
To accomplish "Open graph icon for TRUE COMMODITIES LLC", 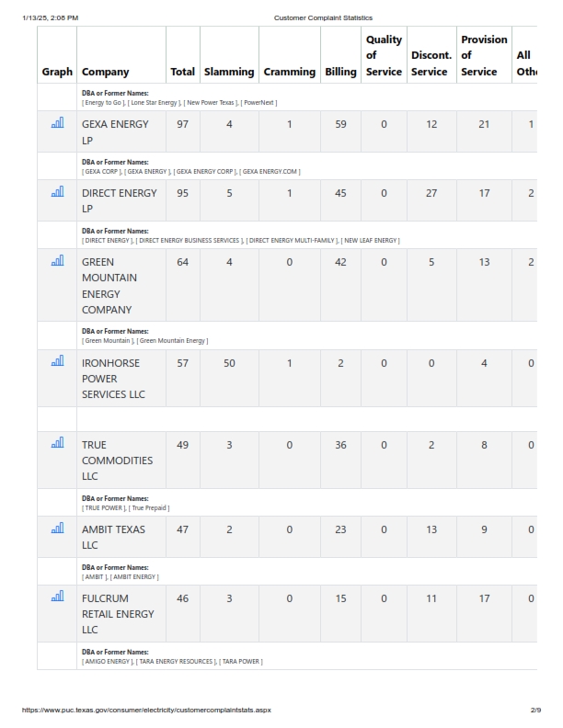I will coord(57,442).
